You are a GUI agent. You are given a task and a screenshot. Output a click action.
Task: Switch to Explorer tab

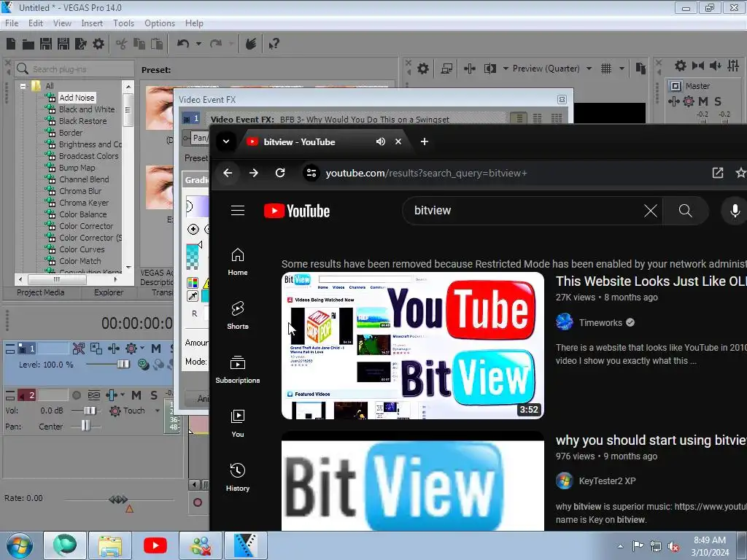tap(109, 292)
